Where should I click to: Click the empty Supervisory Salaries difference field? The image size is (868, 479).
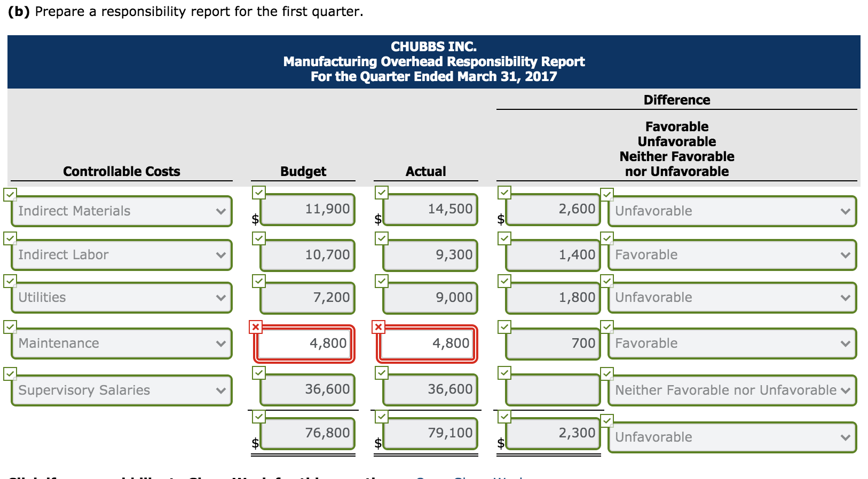click(x=553, y=390)
